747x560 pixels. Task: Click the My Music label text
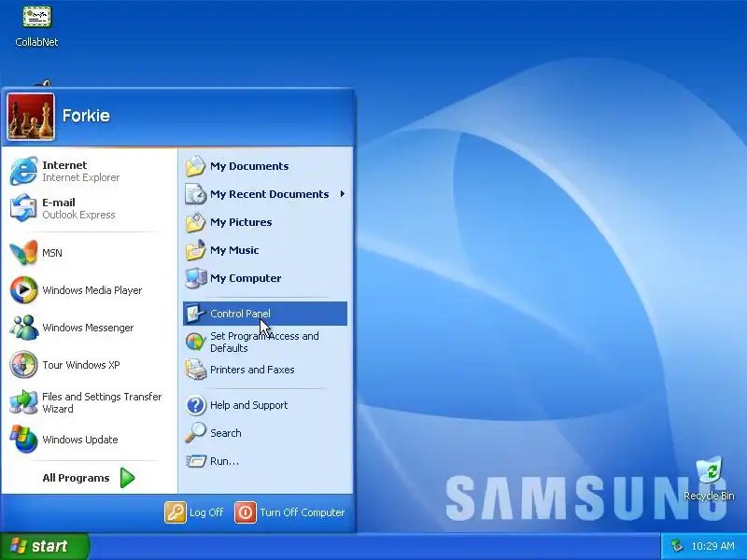[234, 250]
